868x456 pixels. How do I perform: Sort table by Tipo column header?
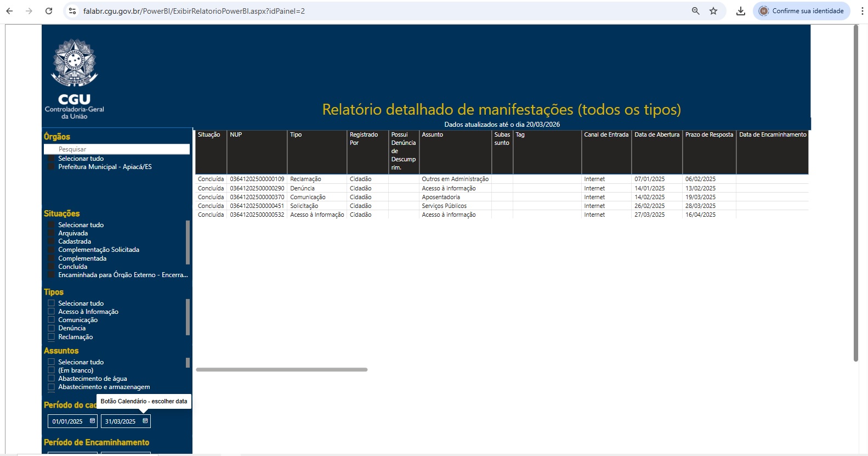(317, 152)
